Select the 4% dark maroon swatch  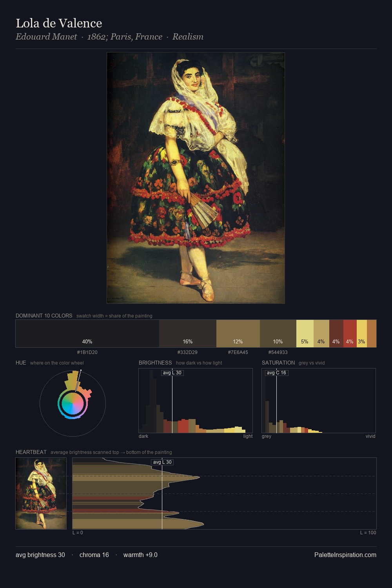(x=336, y=334)
